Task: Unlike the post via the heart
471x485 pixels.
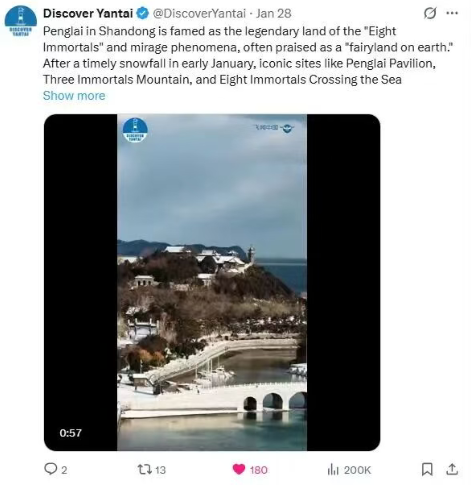Action: coord(239,469)
